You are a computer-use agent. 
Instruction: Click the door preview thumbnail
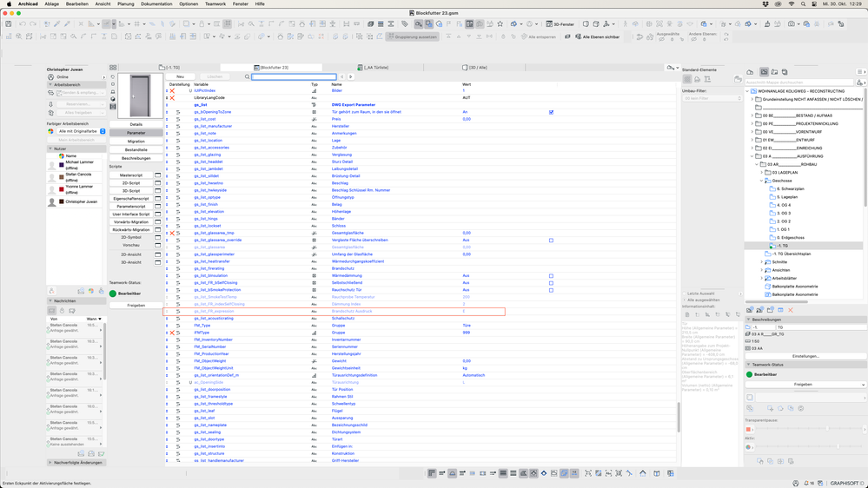click(x=140, y=96)
